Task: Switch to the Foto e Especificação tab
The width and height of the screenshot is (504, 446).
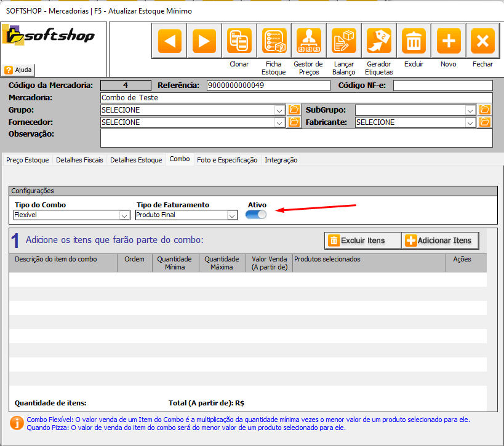Action: (227, 160)
